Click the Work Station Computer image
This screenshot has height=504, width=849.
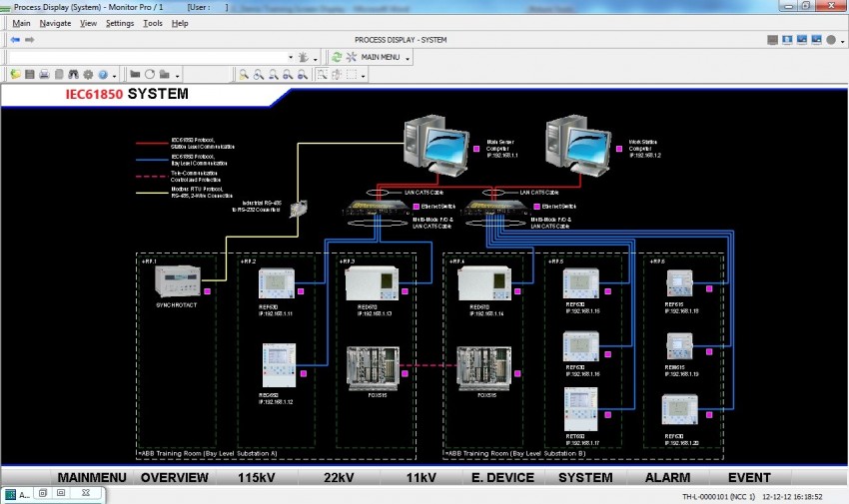point(577,145)
